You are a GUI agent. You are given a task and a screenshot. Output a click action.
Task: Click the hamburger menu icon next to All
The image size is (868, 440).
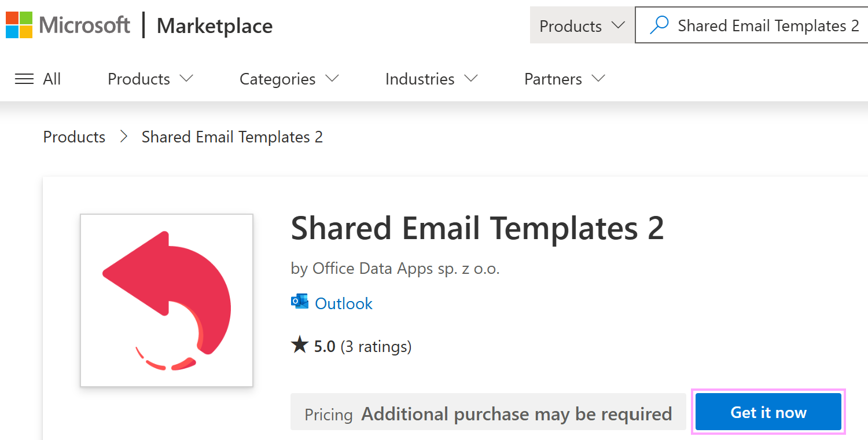pyautogui.click(x=24, y=79)
